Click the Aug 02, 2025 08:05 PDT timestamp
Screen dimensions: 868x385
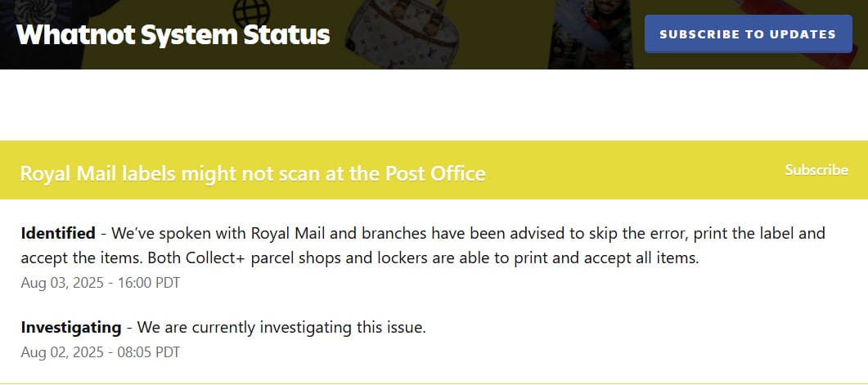pyautogui.click(x=101, y=352)
